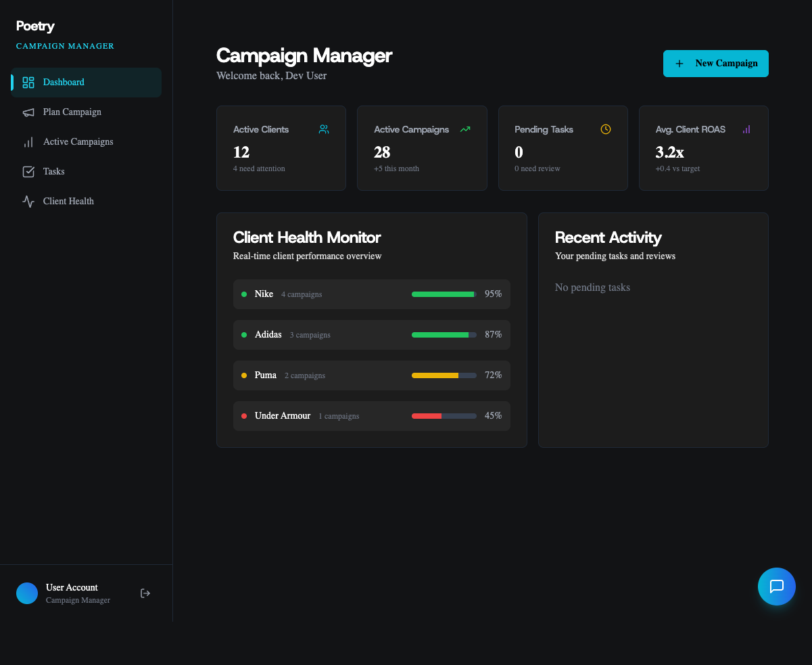Open the chat bubble in the corner

(x=776, y=587)
